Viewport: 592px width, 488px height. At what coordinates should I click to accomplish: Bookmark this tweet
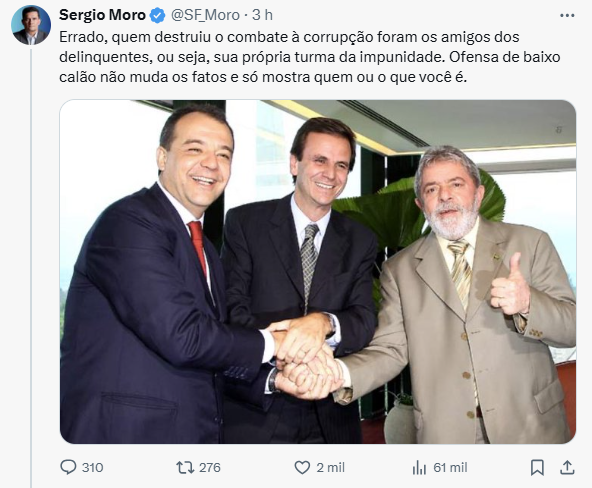point(537,467)
